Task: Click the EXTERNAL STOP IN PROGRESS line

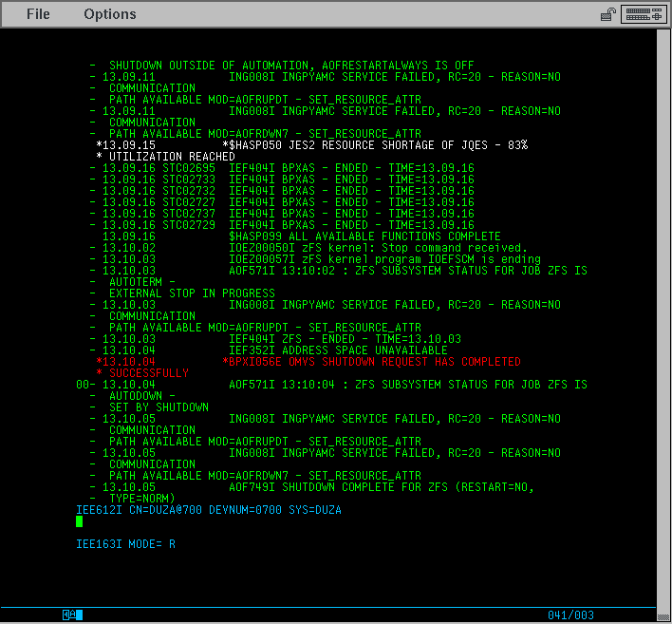Action: coord(182,293)
